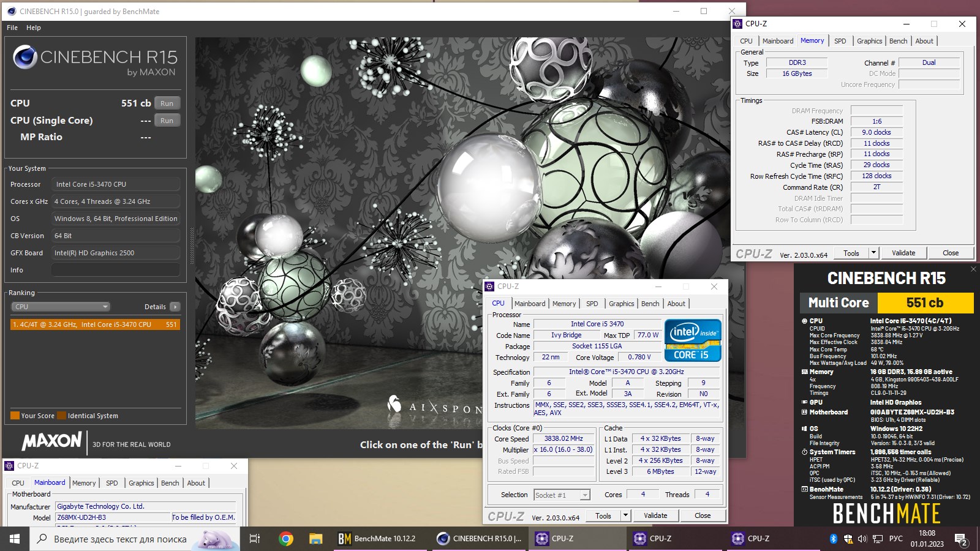This screenshot has height=551, width=980.
Task: Launch Google Chrome from the taskbar
Action: (285, 539)
